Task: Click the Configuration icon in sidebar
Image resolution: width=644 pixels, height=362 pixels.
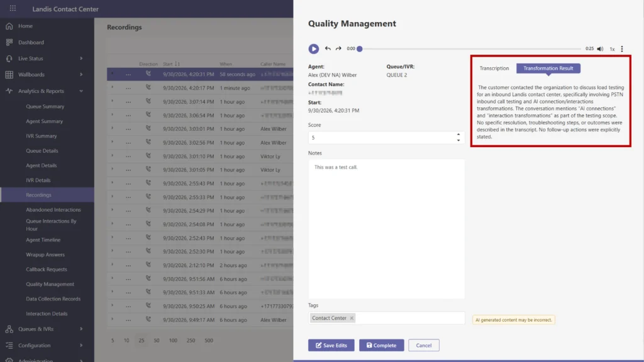Action: click(x=9, y=345)
